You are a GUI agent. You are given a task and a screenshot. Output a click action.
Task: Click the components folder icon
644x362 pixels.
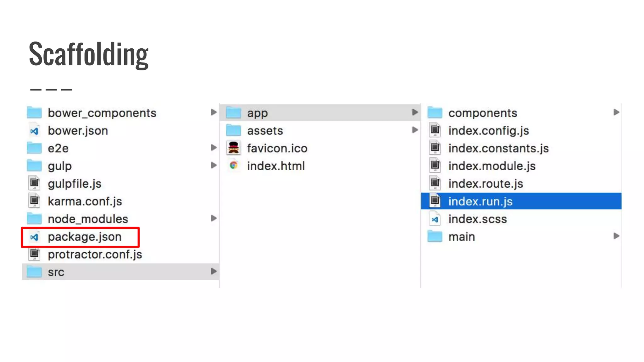coord(435,112)
